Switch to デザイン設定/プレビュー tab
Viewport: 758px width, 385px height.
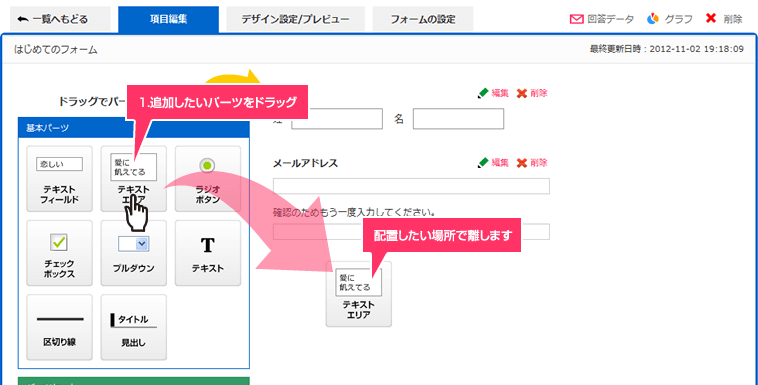(295, 19)
